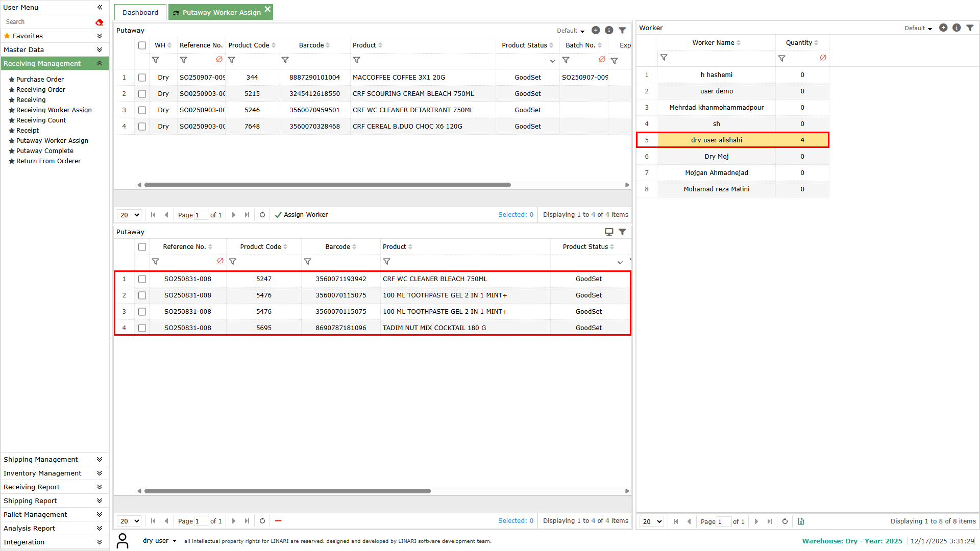Click the filter funnel icon in Worker header
Viewport: 980px width, 551px height.
(970, 28)
